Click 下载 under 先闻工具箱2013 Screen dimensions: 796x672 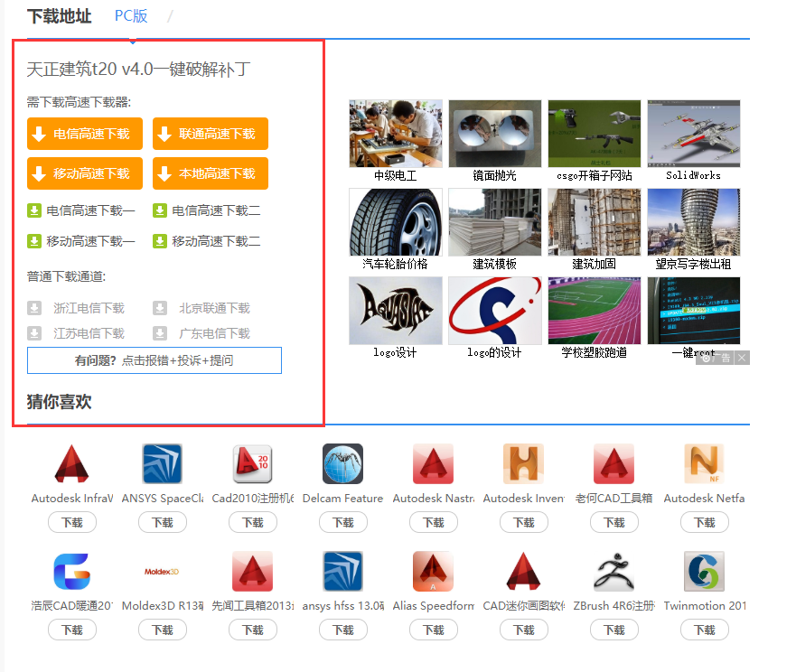(x=253, y=630)
